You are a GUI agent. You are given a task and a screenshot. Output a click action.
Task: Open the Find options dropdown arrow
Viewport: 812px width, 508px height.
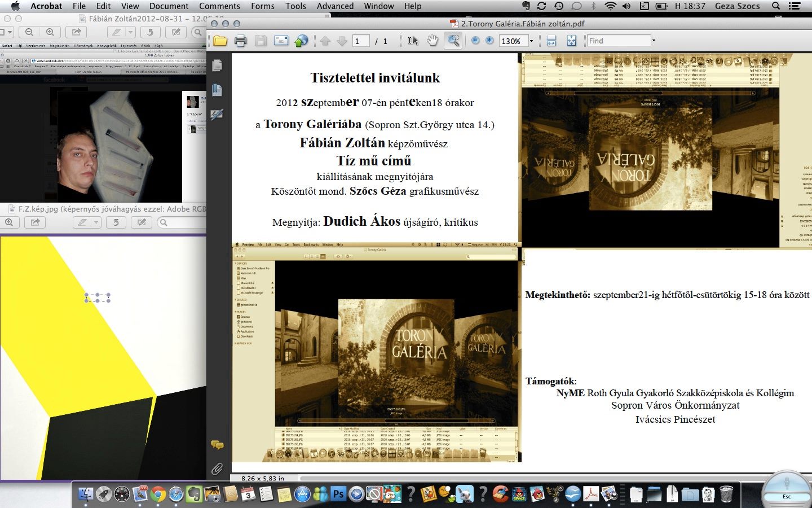654,41
